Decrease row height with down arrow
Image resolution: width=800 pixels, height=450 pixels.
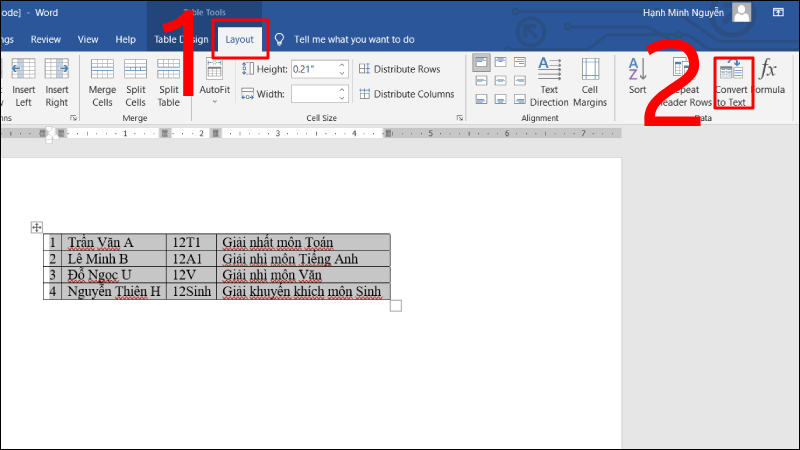click(342, 73)
